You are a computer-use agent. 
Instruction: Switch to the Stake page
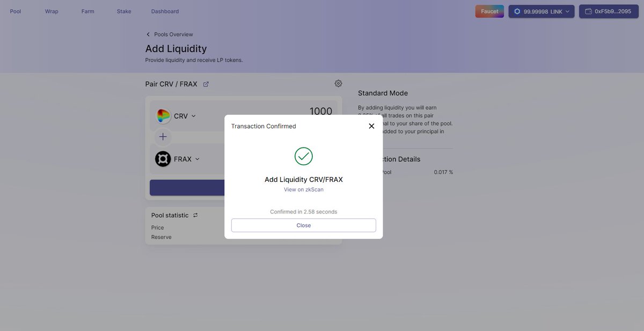pos(124,11)
